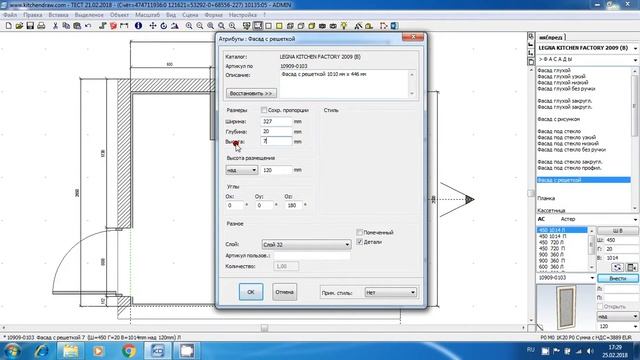Image resolution: width=640 pixels, height=360 pixels.
Task: Click the yellow lightbulb icon
Action: pyautogui.click(x=344, y=26)
